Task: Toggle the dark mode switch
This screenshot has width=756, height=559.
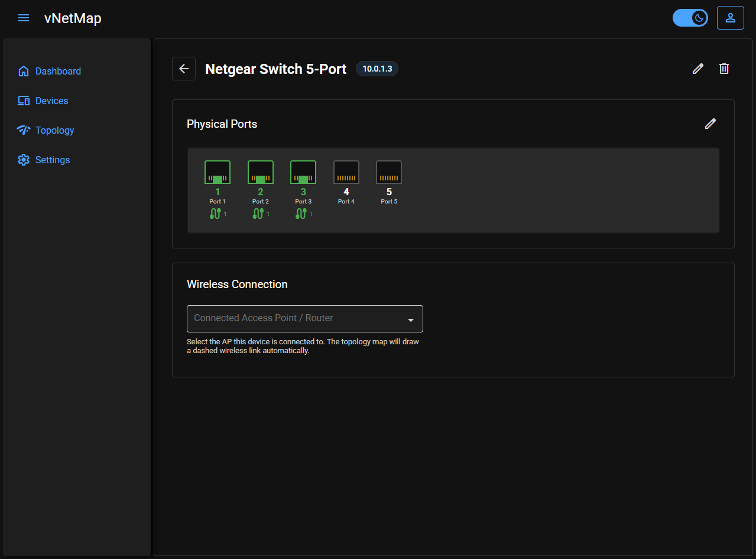Action: [690, 18]
